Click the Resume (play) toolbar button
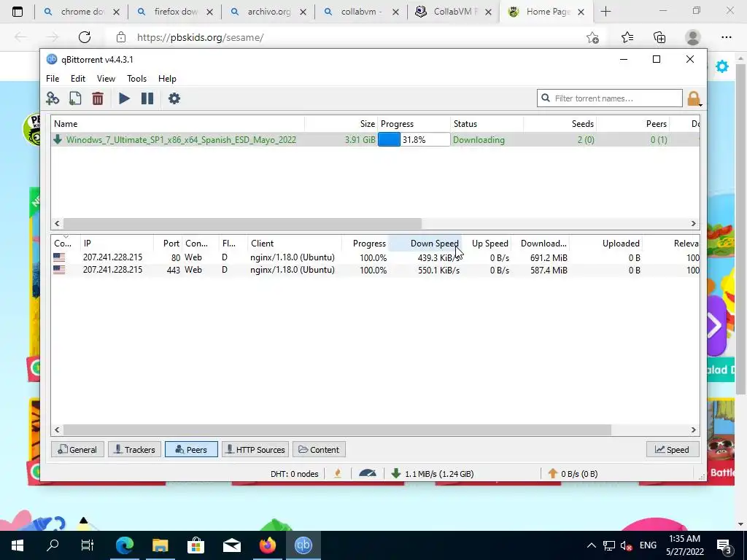 click(x=124, y=98)
